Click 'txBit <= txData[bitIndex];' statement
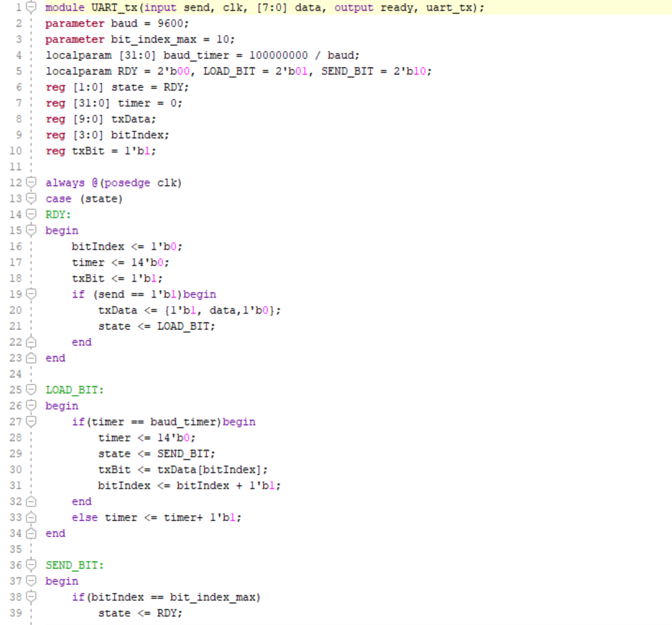 point(183,469)
